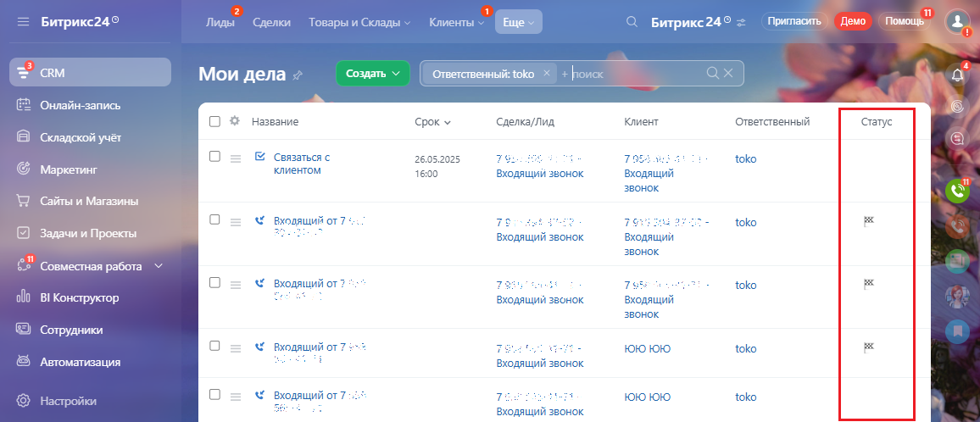Click the Сотрудники card icon
980x422 pixels.
[x=23, y=330]
